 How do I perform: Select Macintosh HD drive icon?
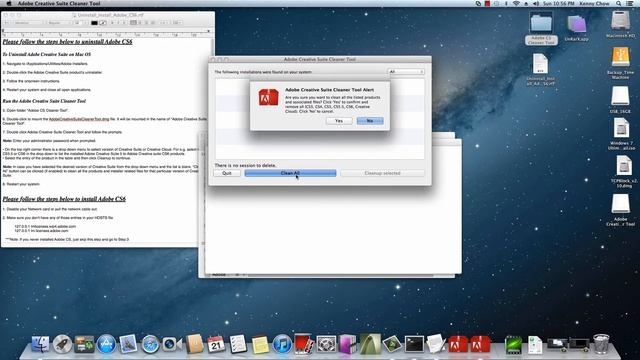coord(620,24)
